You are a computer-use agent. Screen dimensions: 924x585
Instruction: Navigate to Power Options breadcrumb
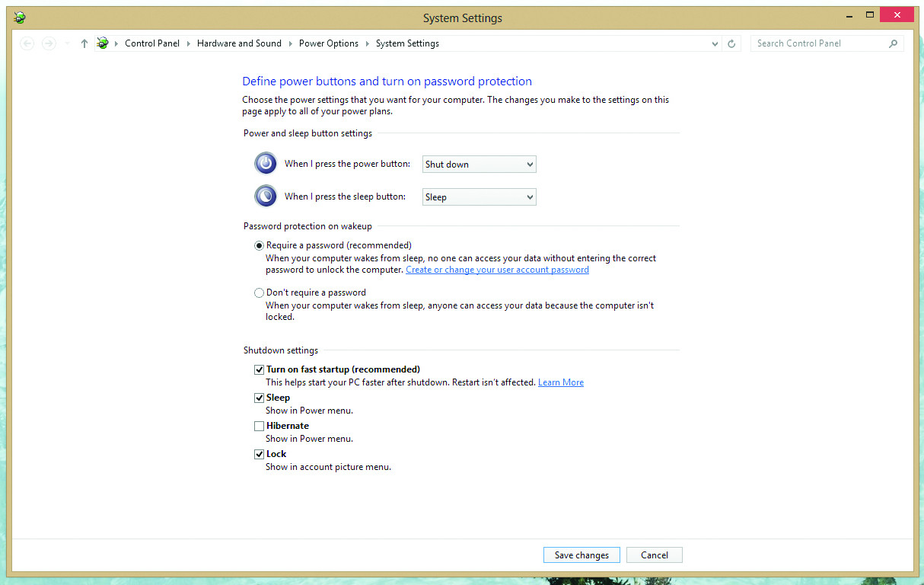(328, 43)
